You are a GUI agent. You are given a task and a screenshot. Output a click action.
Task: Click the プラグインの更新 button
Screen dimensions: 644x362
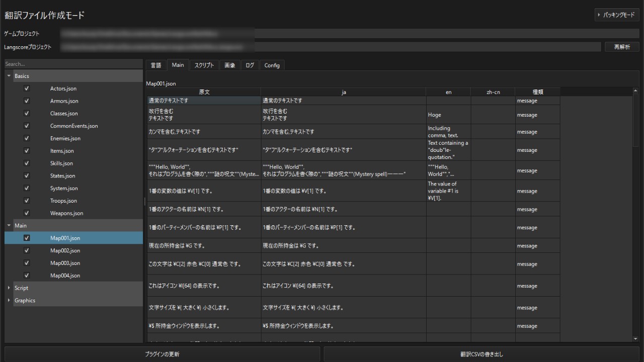point(162,354)
